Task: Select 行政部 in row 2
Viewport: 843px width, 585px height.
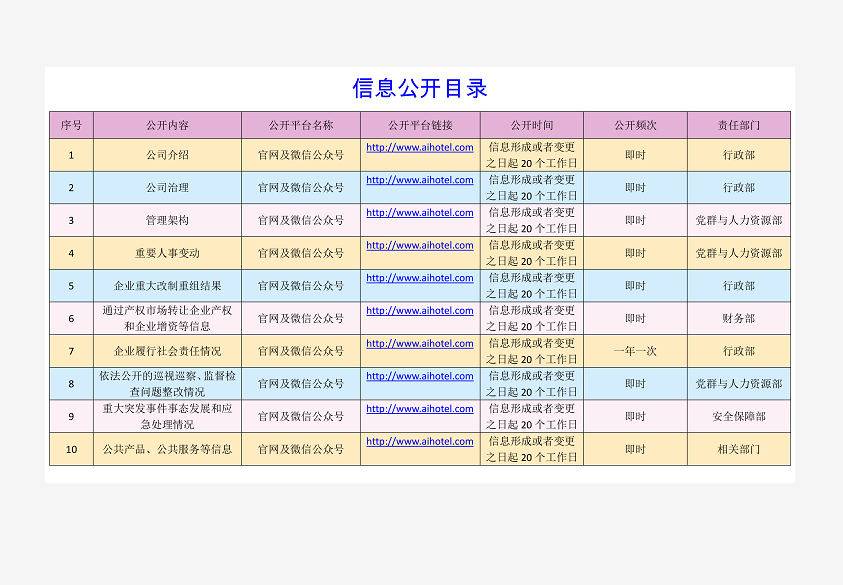Action: (739, 188)
